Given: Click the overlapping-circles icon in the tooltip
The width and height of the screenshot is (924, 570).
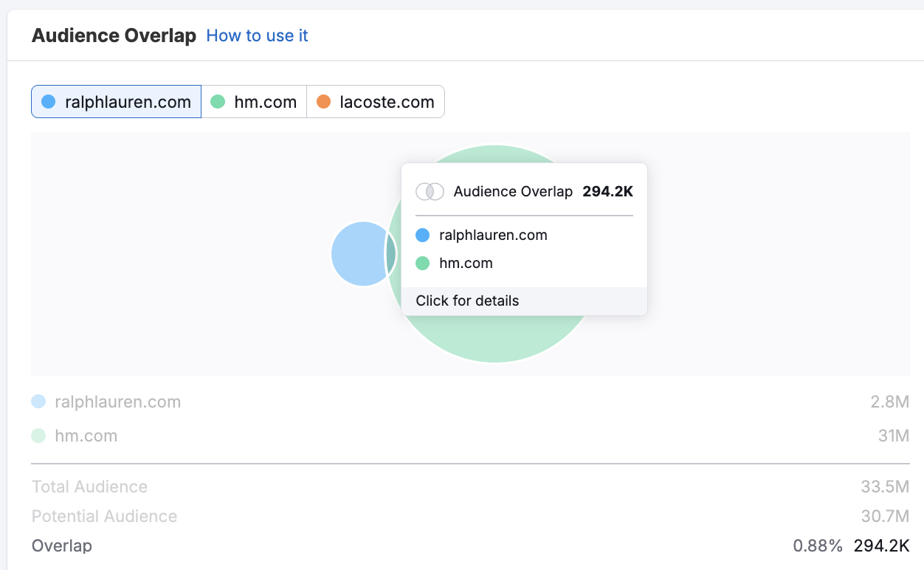Looking at the screenshot, I should tap(430, 192).
